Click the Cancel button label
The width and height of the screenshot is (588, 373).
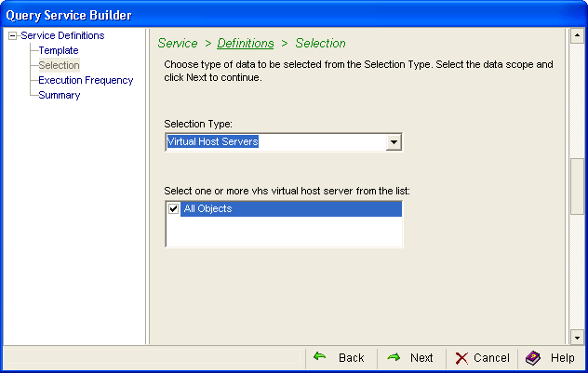point(491,358)
